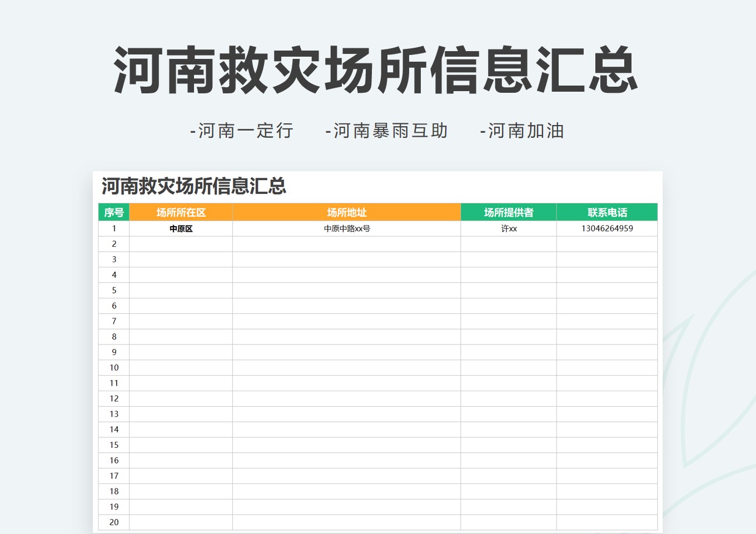Click the text -河南暴雨互助
The height and width of the screenshot is (534, 756).
387,131
